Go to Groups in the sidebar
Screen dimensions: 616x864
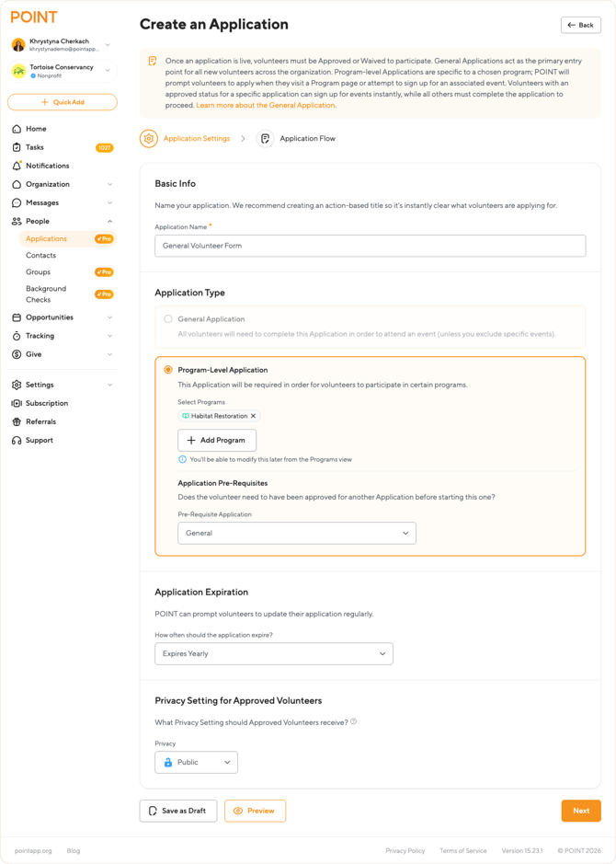pos(39,272)
